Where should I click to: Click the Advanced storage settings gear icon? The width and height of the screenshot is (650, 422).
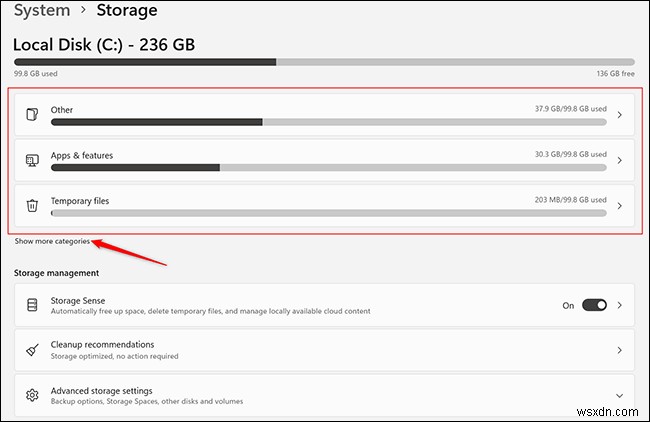32,396
